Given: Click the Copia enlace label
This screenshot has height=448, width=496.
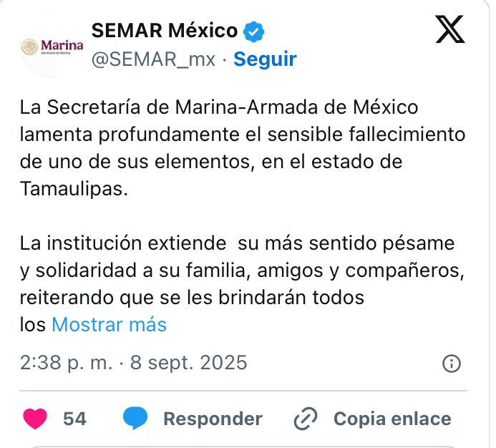Looking at the screenshot, I should [392, 419].
